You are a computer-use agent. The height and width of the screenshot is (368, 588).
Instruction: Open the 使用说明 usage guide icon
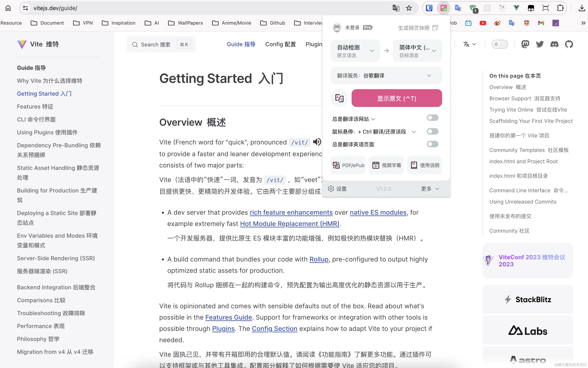(425, 165)
